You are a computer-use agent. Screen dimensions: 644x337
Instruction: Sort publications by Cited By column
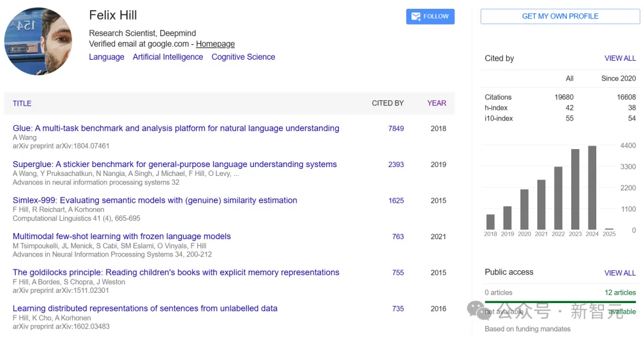[388, 103]
